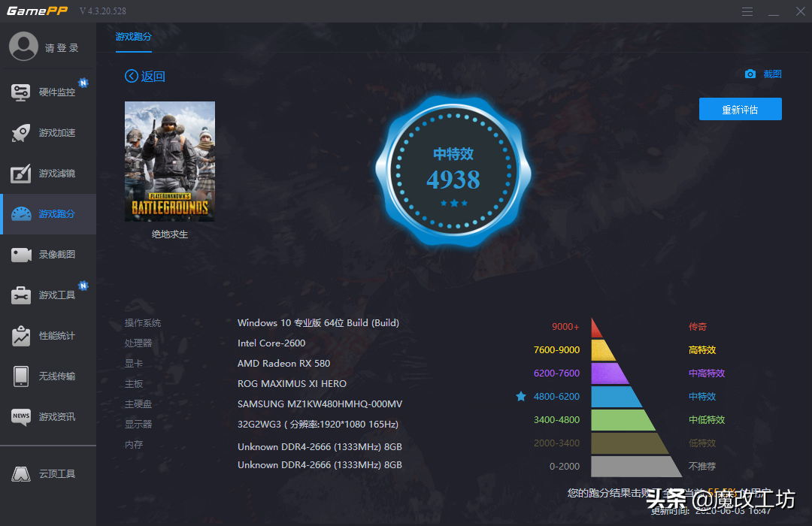Click the purple 中高特效 pyramid tier
The image size is (812, 526).
pyautogui.click(x=610, y=373)
